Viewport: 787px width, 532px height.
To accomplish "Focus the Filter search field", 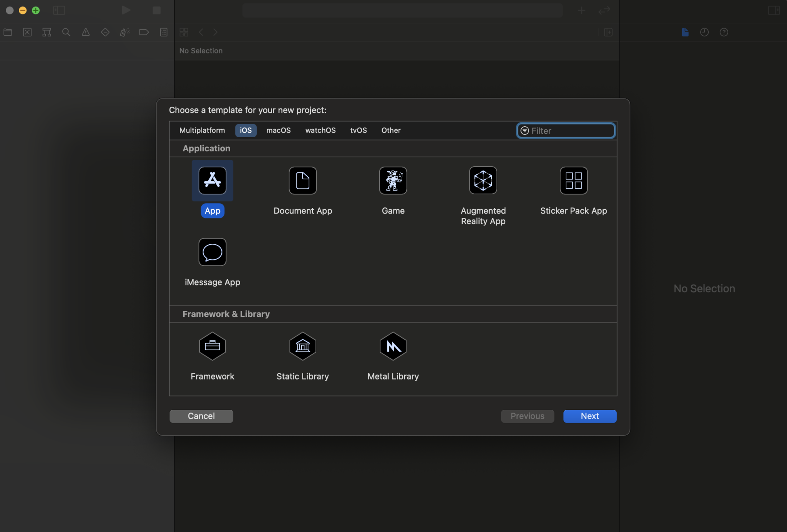I will click(x=566, y=131).
